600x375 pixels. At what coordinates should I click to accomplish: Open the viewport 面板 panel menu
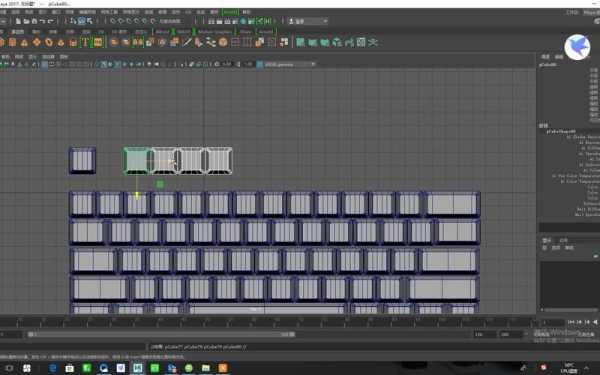[x=64, y=57]
